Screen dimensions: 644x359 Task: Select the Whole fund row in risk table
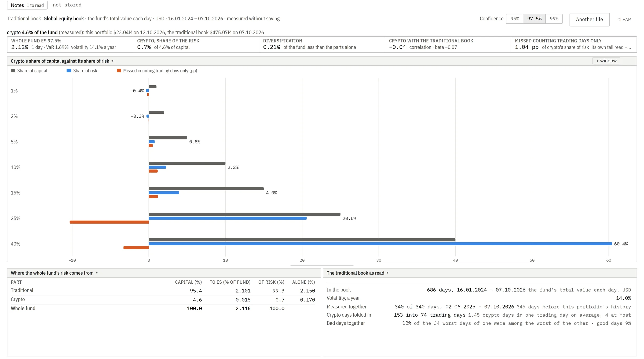click(x=163, y=308)
